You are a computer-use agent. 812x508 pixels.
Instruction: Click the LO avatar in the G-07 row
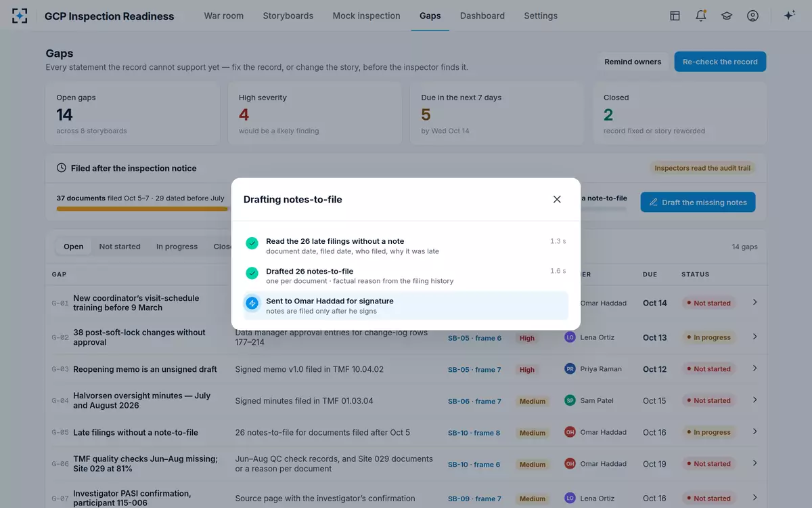[570, 498]
